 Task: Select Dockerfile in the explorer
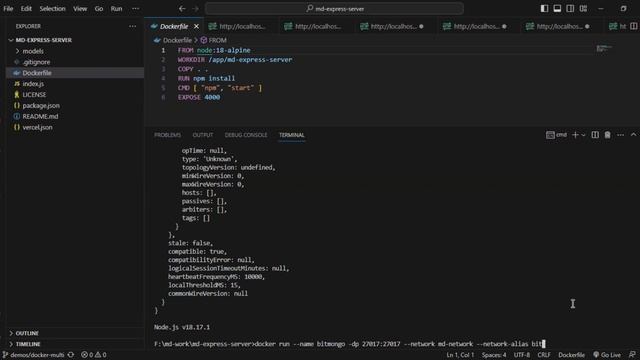point(75,73)
